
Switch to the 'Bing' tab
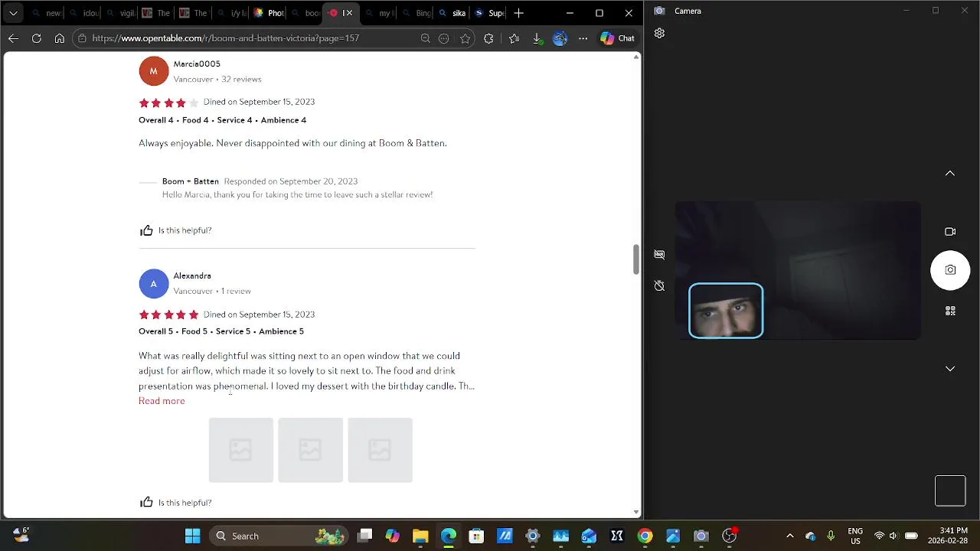coord(416,13)
